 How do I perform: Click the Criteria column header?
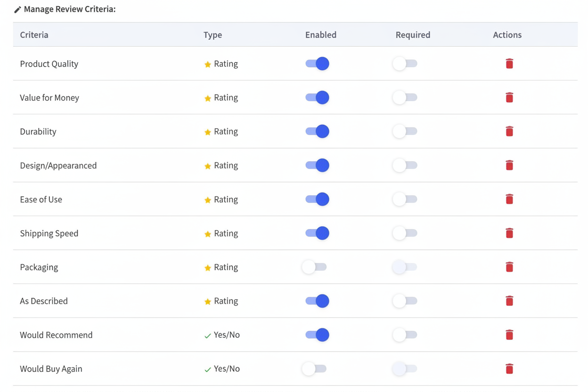pos(34,34)
